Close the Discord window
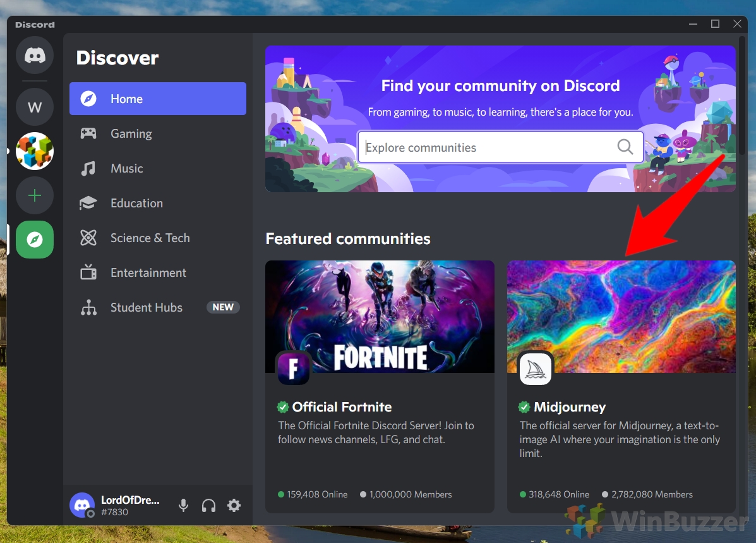The height and width of the screenshot is (543, 756). (737, 23)
